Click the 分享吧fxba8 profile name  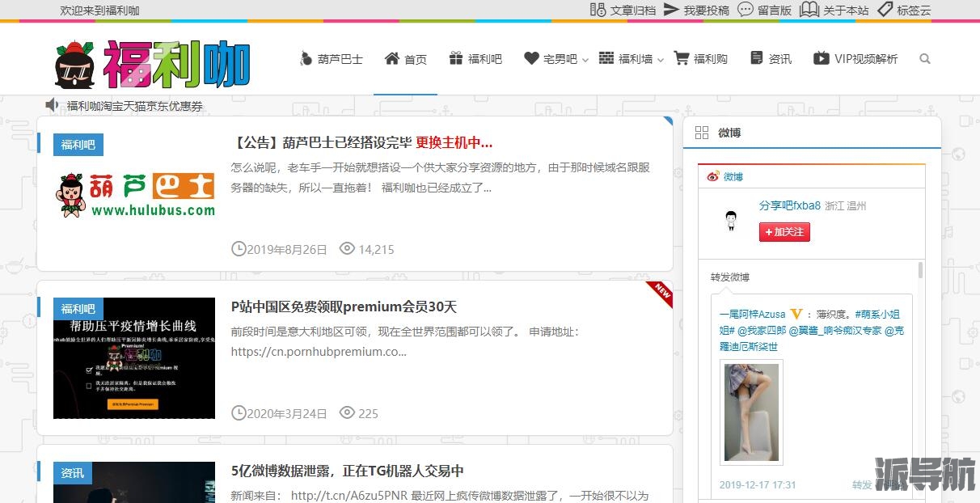pos(790,205)
